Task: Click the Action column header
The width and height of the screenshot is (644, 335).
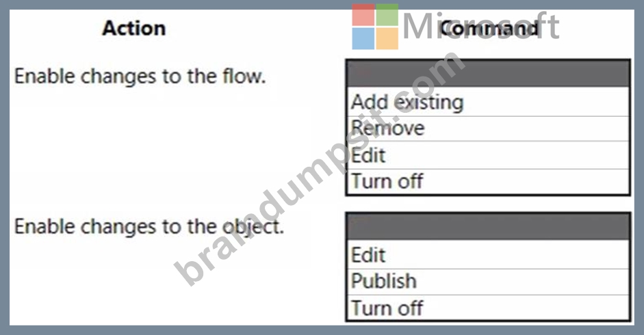Action: click(134, 28)
